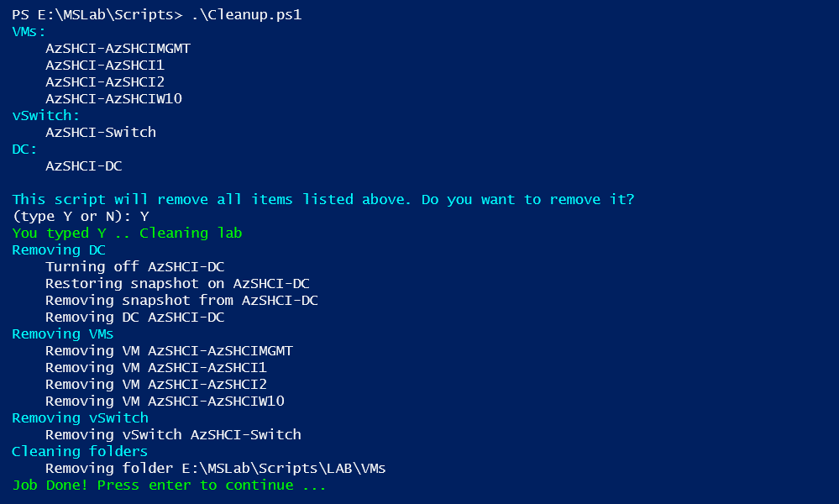Click 'Removing VM AzSHCI-AzSHCIMGMT' output line
Screen dimensions: 839x504
(169, 351)
